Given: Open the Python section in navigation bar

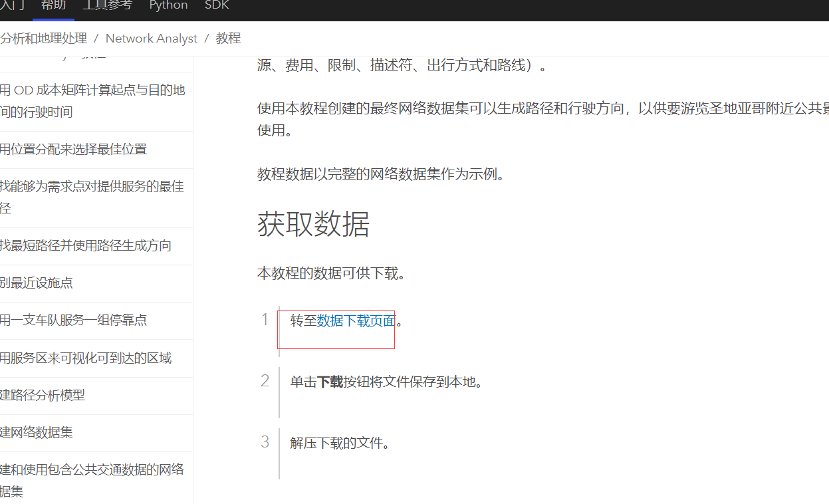Looking at the screenshot, I should coord(168,5).
